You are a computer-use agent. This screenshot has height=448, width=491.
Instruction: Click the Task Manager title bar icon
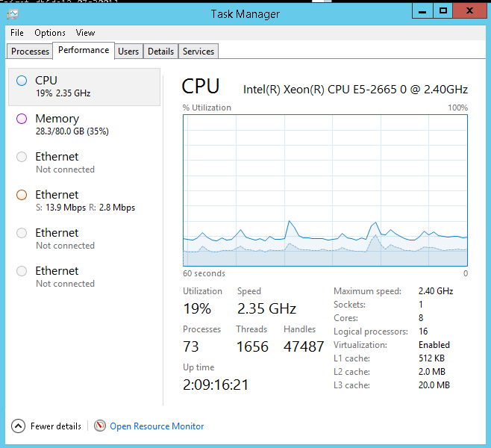(13, 13)
